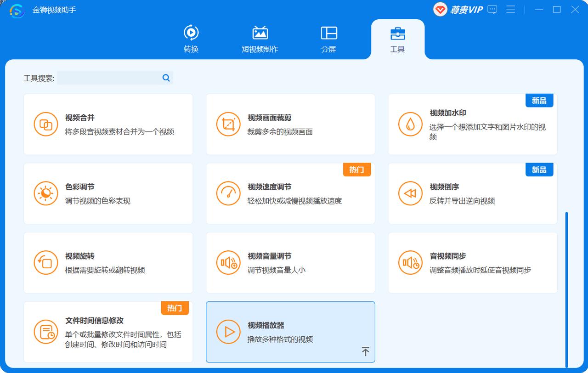Open the 视频加水印 watermark droplet icon
Image resolution: width=588 pixels, height=373 pixels.
(410, 124)
